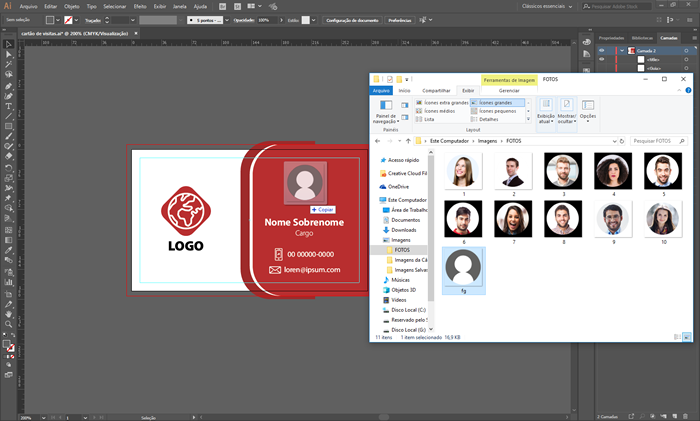Open the Mostrar/ocultar dropdown

click(x=567, y=112)
